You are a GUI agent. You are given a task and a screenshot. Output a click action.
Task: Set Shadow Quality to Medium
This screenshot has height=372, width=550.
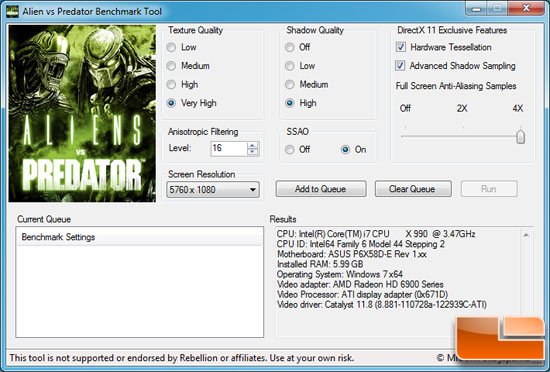pos(289,84)
